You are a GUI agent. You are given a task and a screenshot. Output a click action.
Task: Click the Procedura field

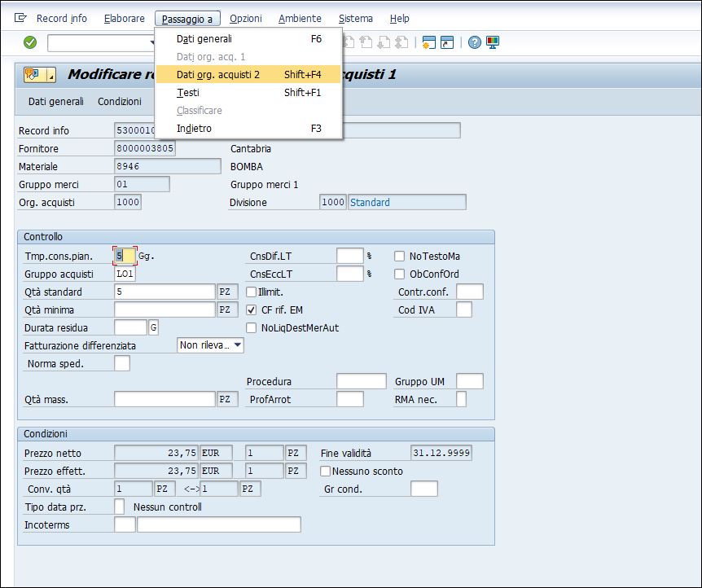(362, 381)
